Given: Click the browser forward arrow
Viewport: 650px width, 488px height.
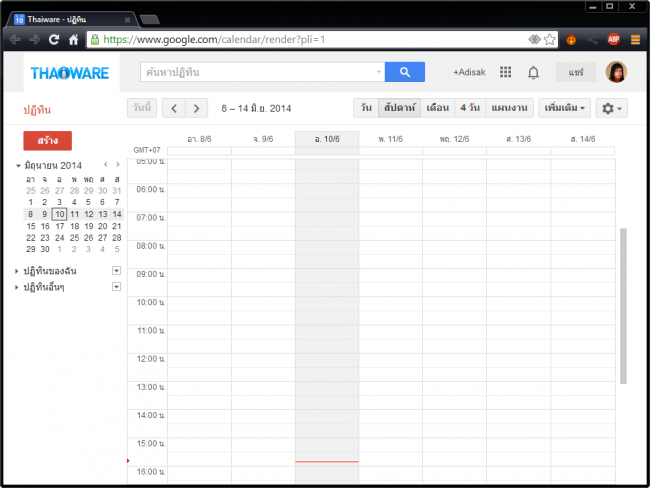Looking at the screenshot, I should tap(34, 39).
